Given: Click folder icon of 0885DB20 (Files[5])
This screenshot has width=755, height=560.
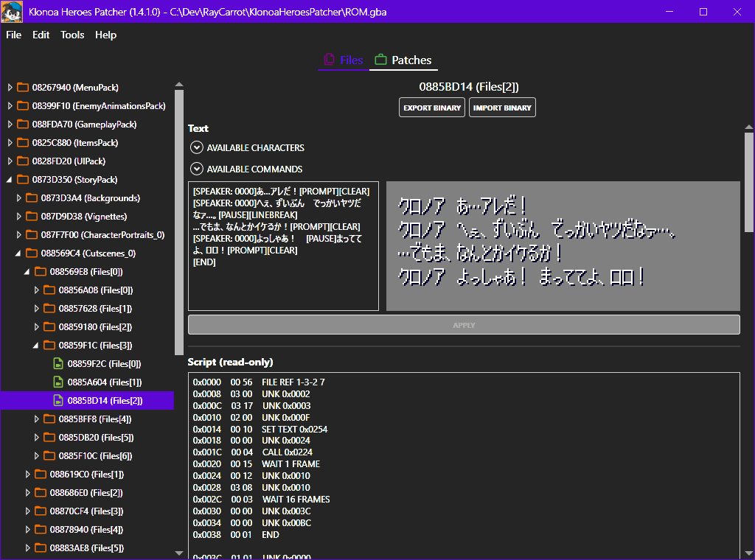Looking at the screenshot, I should [x=49, y=438].
